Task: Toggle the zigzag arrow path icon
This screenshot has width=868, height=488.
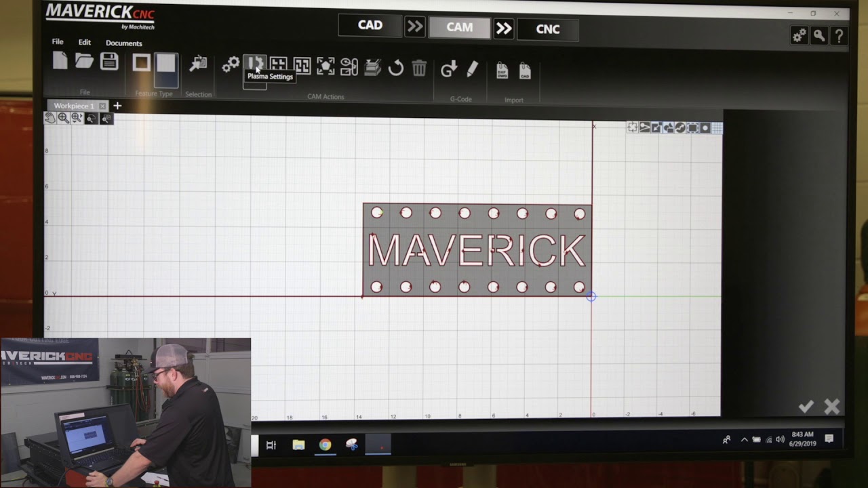Action: coord(680,127)
